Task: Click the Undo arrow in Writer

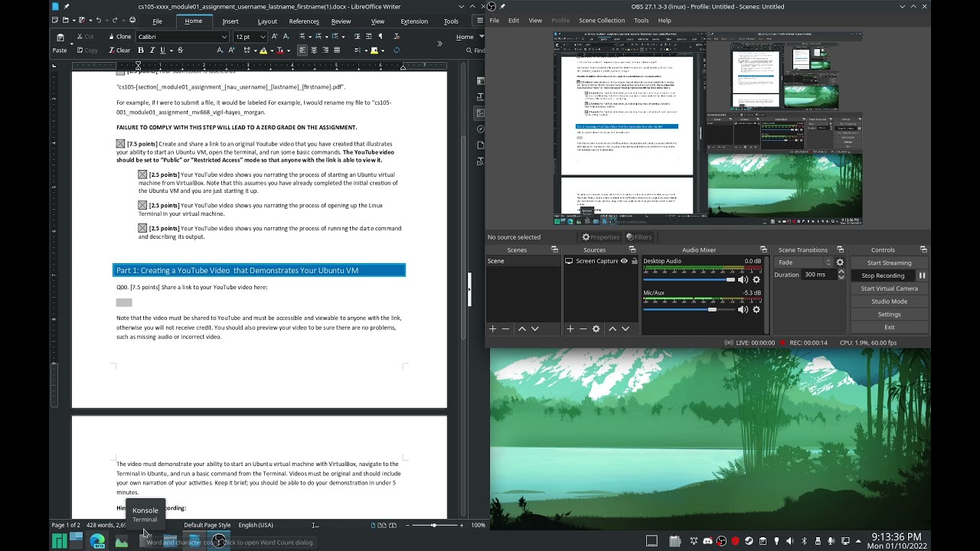Action: pos(99,21)
